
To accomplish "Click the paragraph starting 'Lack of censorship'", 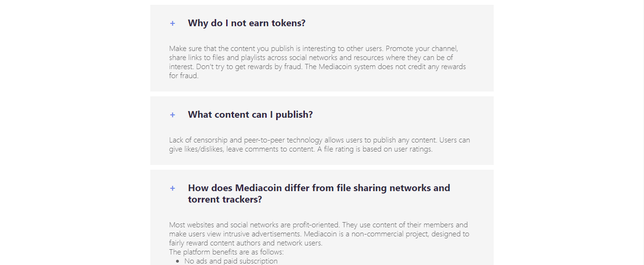I will point(320,144).
